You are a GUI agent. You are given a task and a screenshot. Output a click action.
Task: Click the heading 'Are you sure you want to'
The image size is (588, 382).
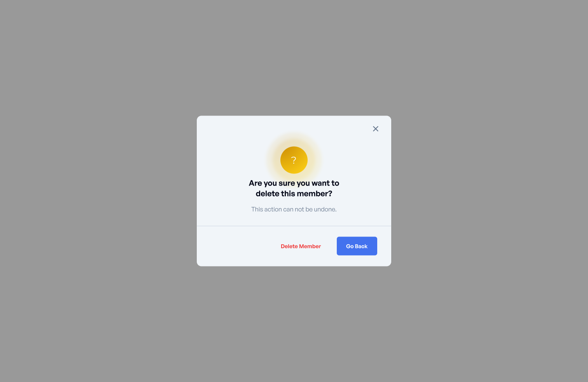pos(294,183)
